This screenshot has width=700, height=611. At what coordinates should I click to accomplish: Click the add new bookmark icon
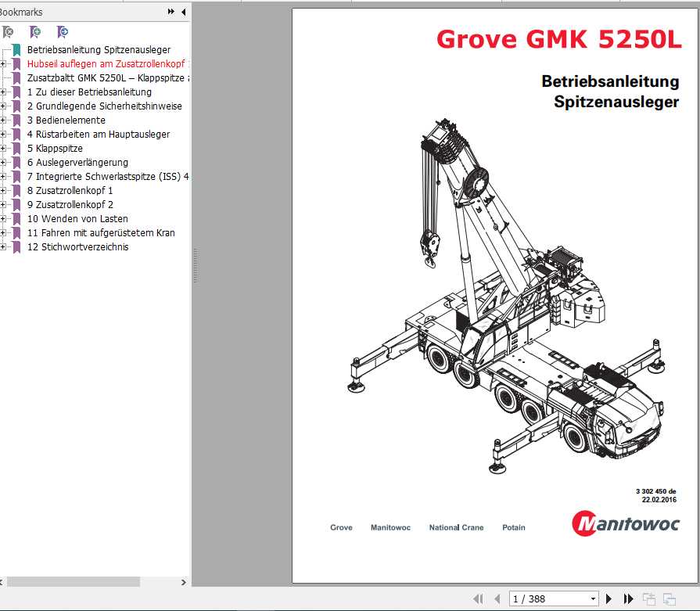[x=34, y=31]
